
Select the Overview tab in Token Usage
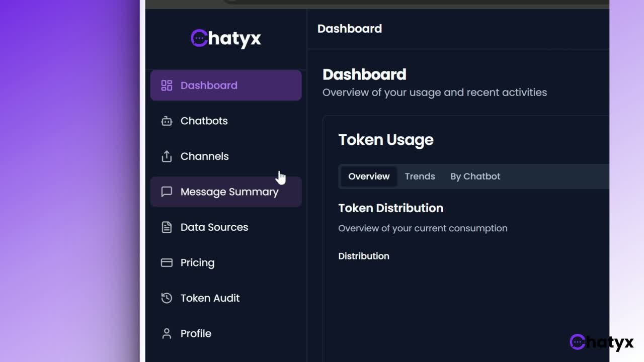(369, 176)
